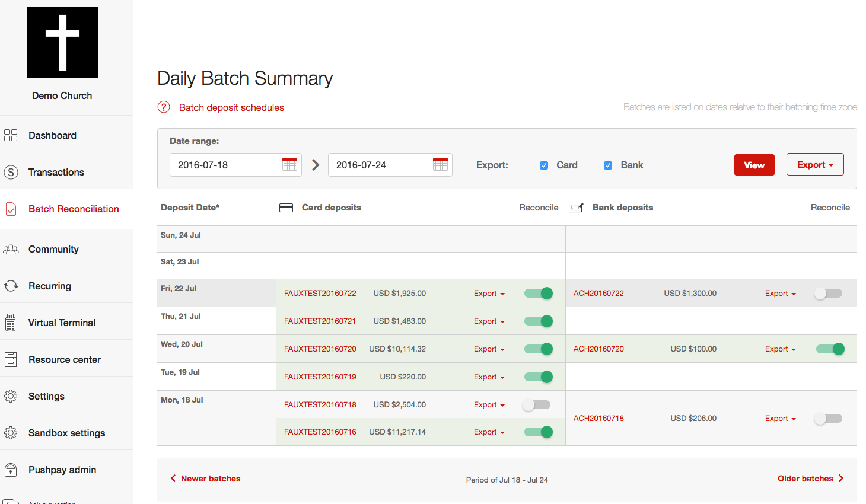Open Pushpay admin
Image resolution: width=866 pixels, height=504 pixels.
pyautogui.click(x=62, y=469)
